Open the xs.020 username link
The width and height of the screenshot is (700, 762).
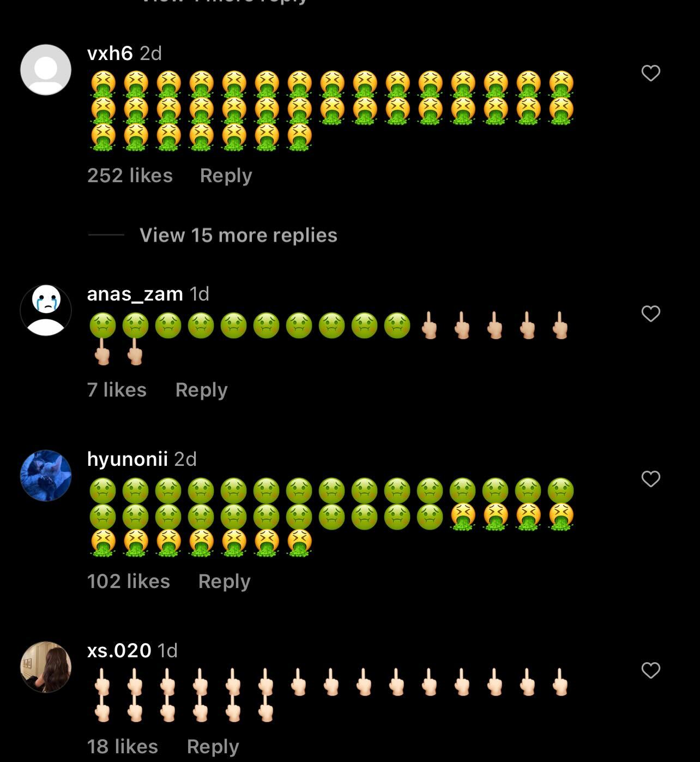click(119, 650)
